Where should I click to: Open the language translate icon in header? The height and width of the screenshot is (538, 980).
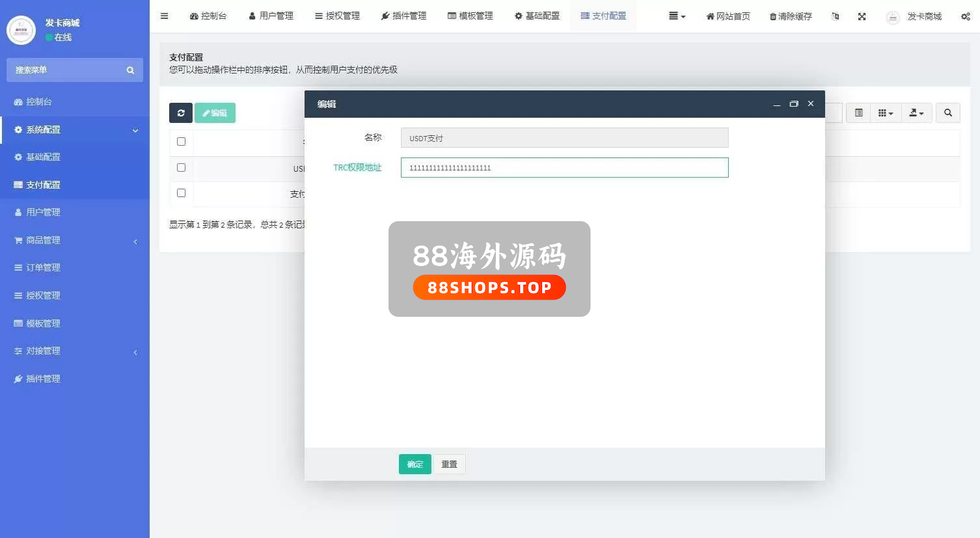[x=835, y=16]
